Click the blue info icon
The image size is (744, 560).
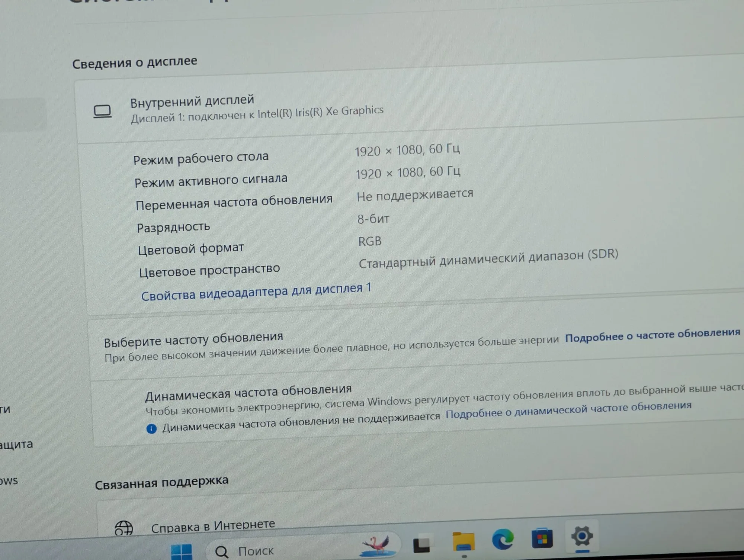tap(151, 429)
